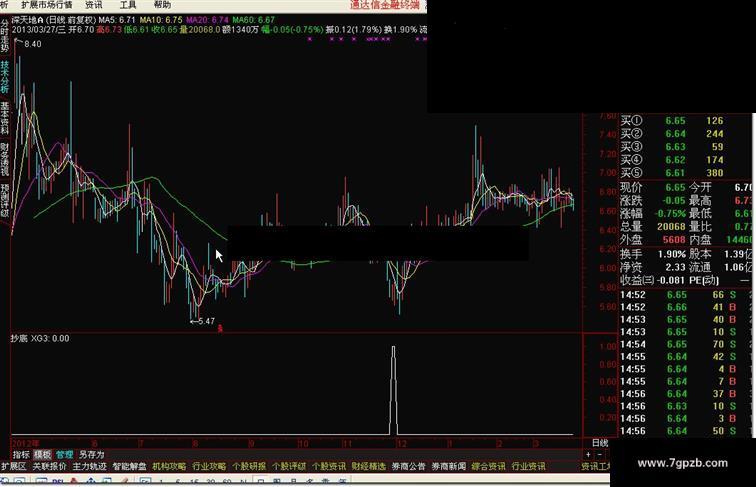Open the 个股评级 tab
756x487 pixels.
[289, 466]
